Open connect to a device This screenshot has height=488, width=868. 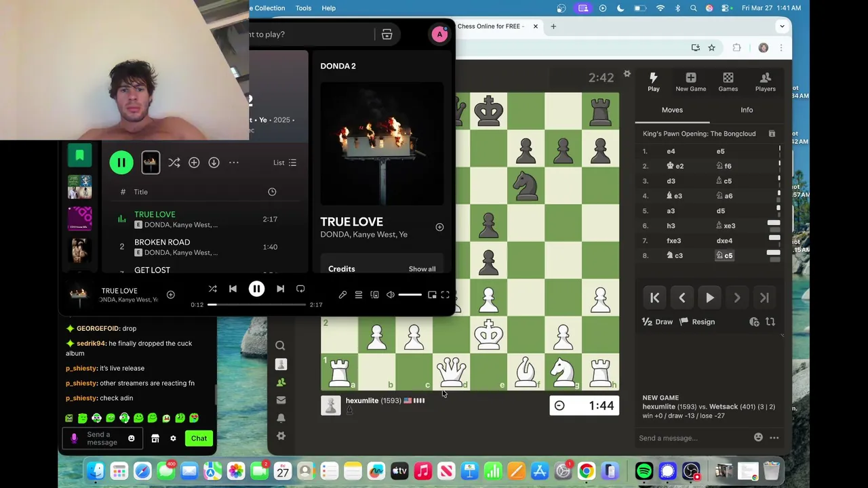coord(374,295)
